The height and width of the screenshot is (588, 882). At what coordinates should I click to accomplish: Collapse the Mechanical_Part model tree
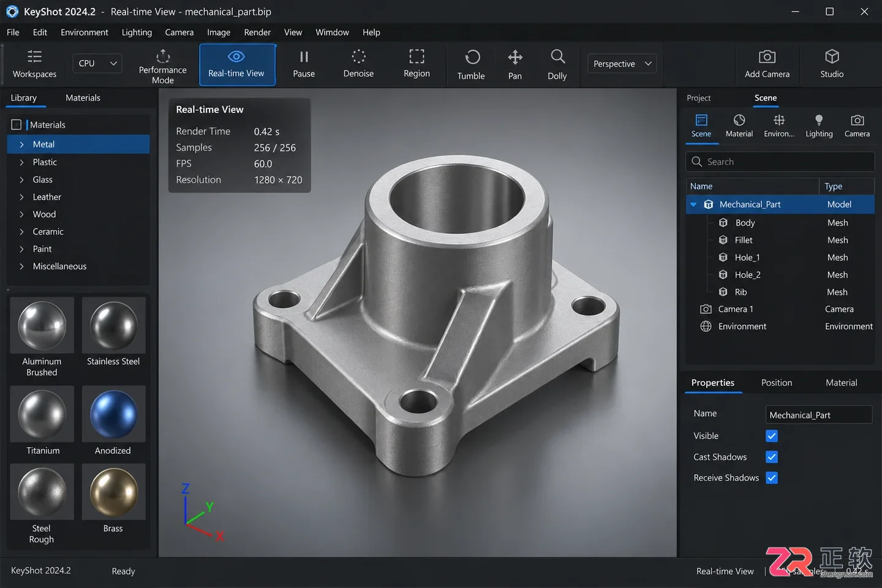pos(693,205)
